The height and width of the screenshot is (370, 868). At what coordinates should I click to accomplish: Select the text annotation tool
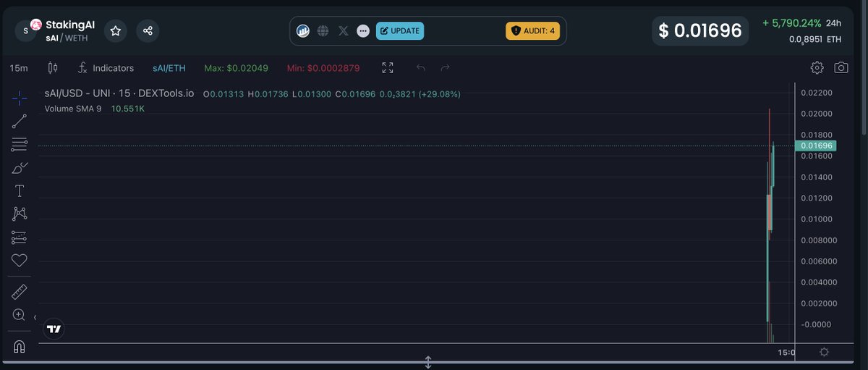[x=20, y=191]
